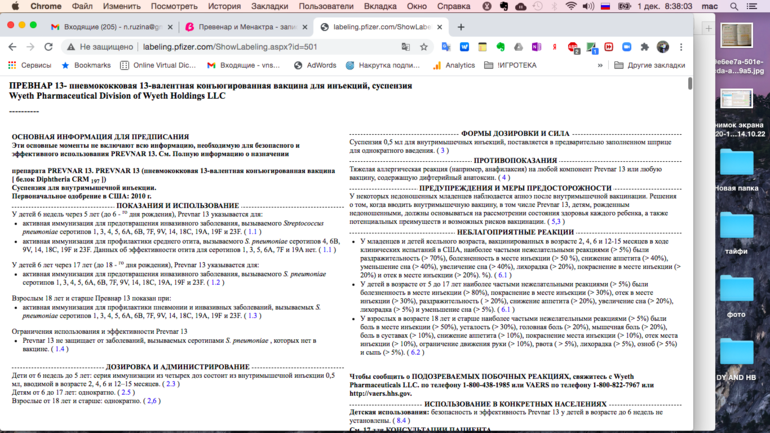The width and height of the screenshot is (770, 433).
Task: Open the Сервисы apps shortcut
Action: click(x=28, y=65)
